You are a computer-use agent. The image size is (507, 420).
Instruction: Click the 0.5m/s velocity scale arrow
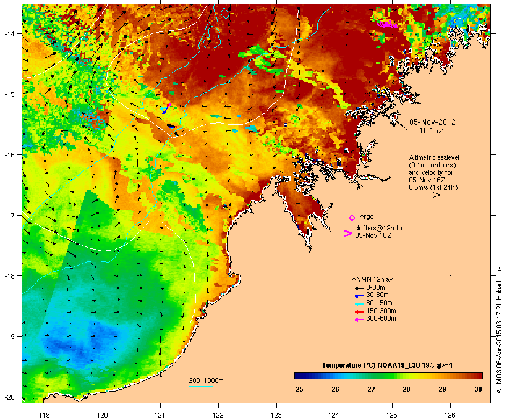point(428,195)
